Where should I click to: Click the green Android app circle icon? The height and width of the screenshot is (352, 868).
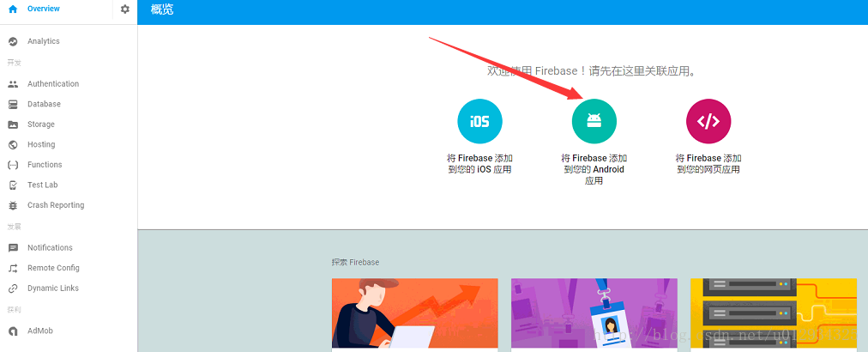click(x=594, y=121)
